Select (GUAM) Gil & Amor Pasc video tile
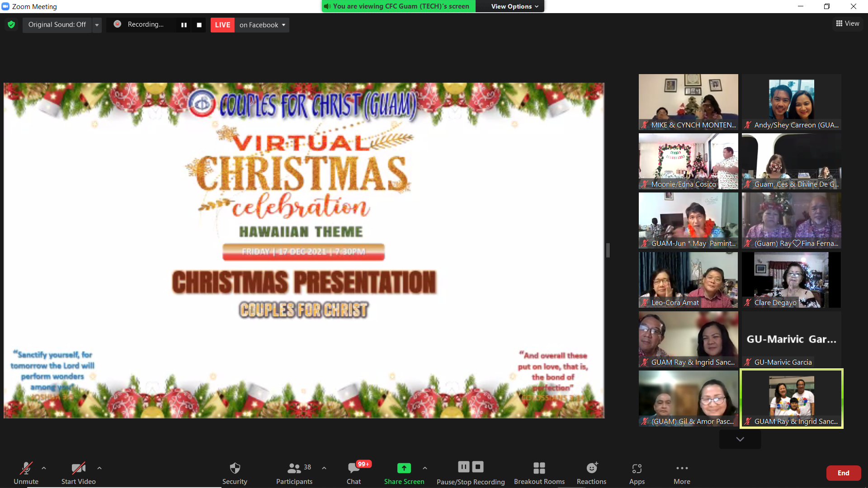 [x=688, y=399]
